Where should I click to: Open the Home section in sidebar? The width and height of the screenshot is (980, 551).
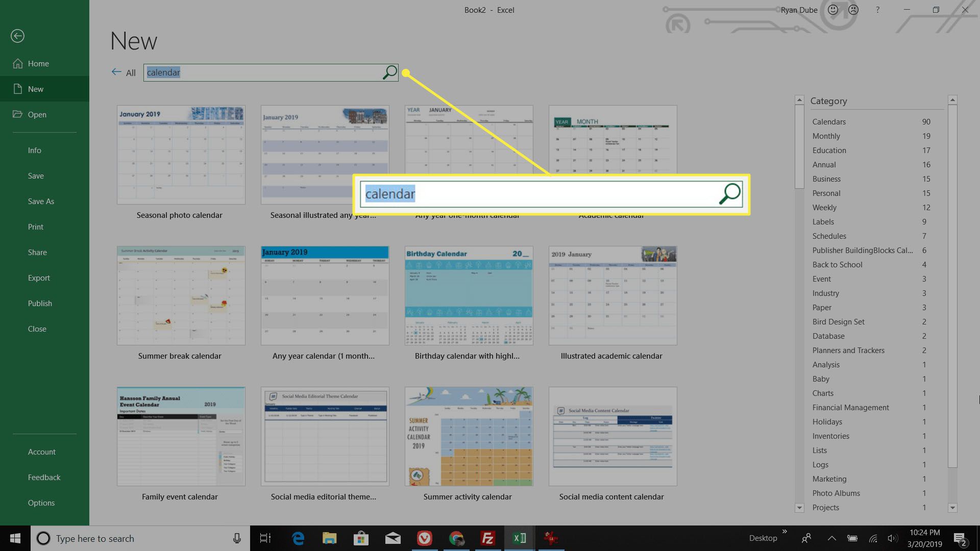38,63
